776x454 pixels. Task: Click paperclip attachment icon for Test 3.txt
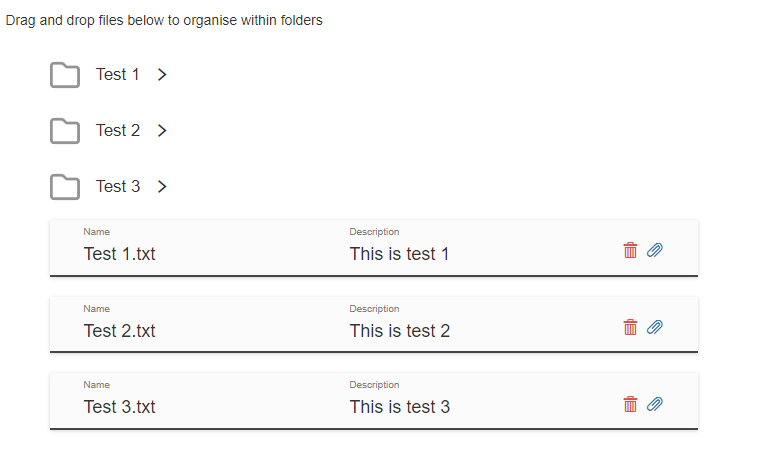click(x=655, y=404)
